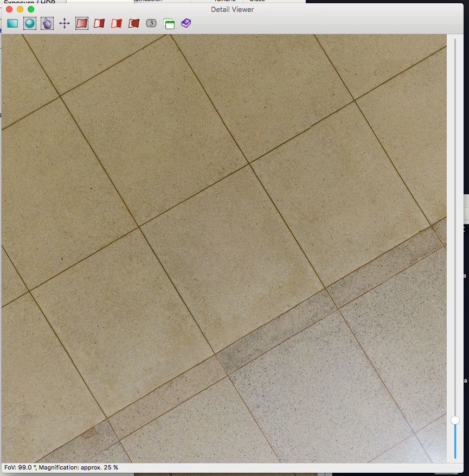Open help via the purple book icon
469x476 pixels.
pyautogui.click(x=186, y=23)
